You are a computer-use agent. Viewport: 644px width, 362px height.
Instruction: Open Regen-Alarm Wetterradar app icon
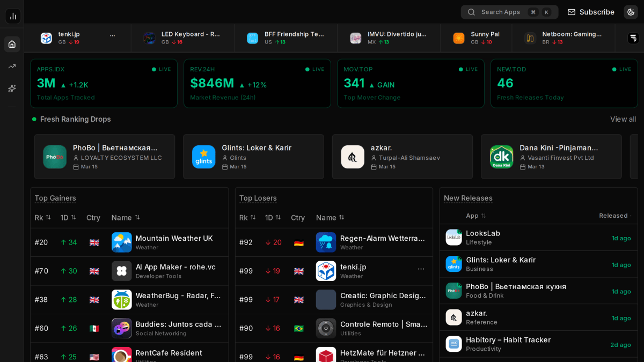coord(326,242)
